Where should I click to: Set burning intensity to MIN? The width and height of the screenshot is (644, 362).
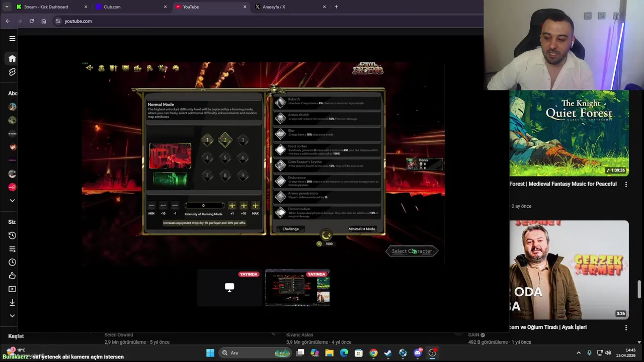coord(151,205)
